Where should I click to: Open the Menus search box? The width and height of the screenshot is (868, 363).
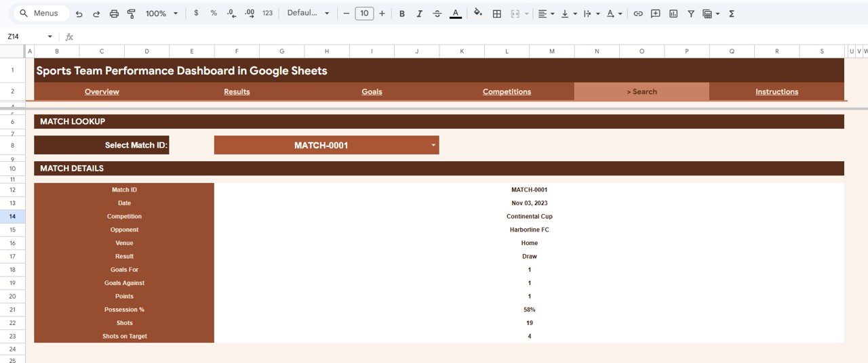pyautogui.click(x=41, y=14)
